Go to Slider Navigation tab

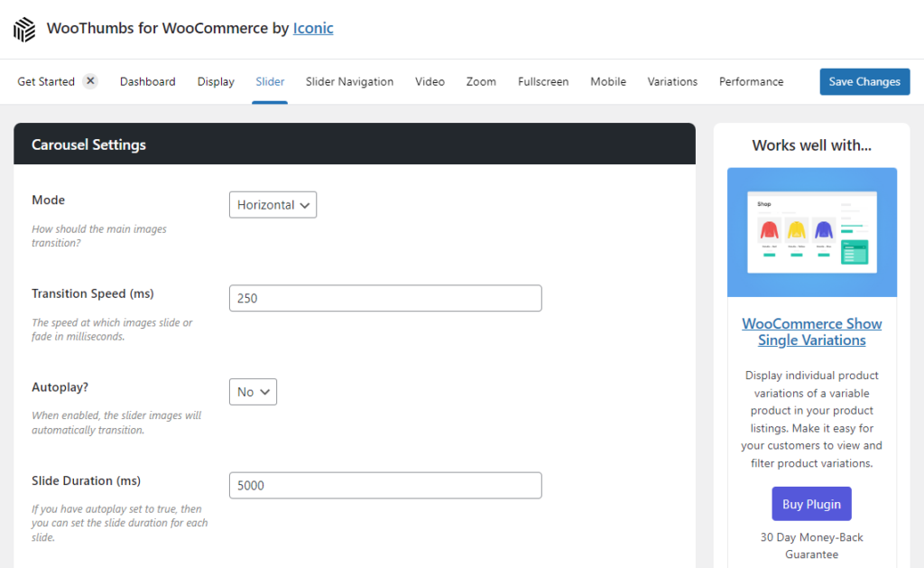click(349, 81)
